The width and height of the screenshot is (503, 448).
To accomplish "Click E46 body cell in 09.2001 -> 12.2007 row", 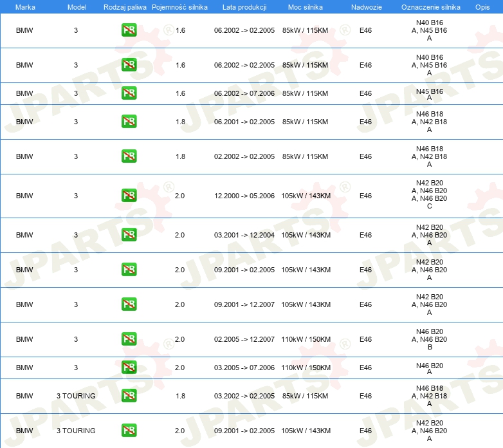I will click(365, 304).
